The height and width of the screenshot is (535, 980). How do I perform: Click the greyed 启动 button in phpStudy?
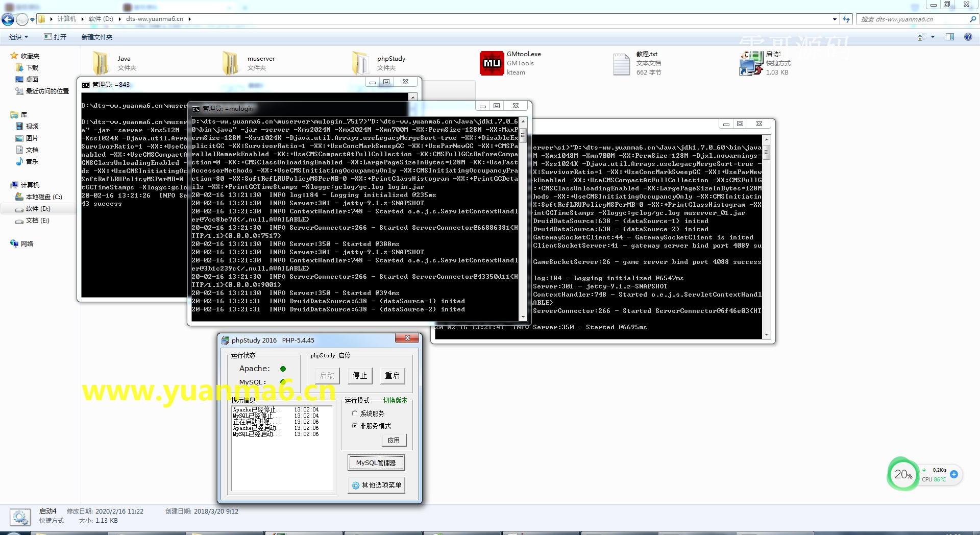coord(327,375)
